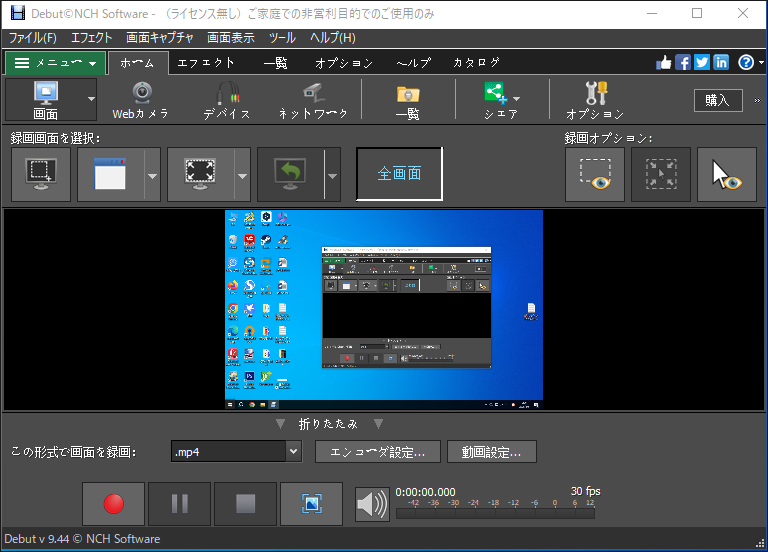The image size is (768, 552).
Task: Switch to the カタログ tab
Action: (476, 63)
